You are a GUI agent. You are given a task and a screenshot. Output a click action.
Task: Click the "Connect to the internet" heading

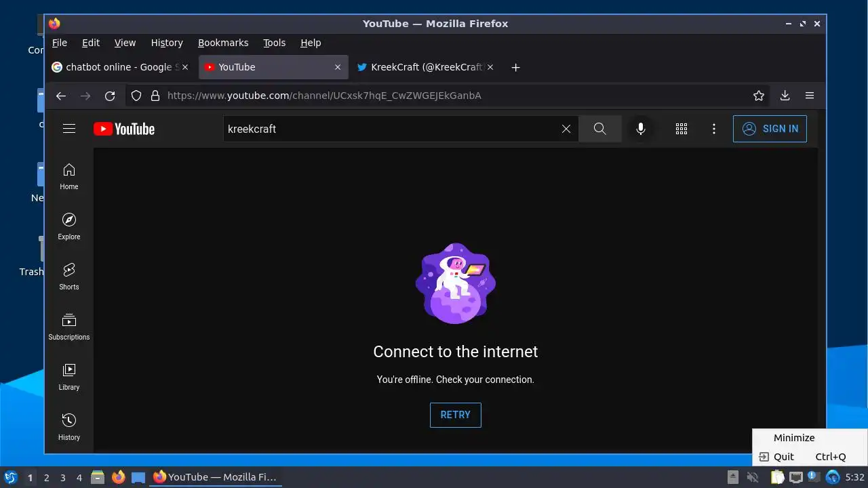(x=456, y=352)
